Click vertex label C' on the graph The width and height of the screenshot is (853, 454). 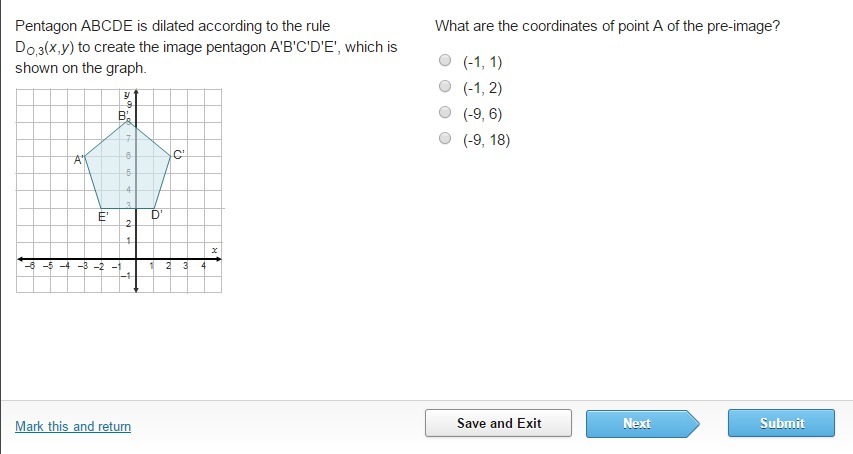(179, 155)
